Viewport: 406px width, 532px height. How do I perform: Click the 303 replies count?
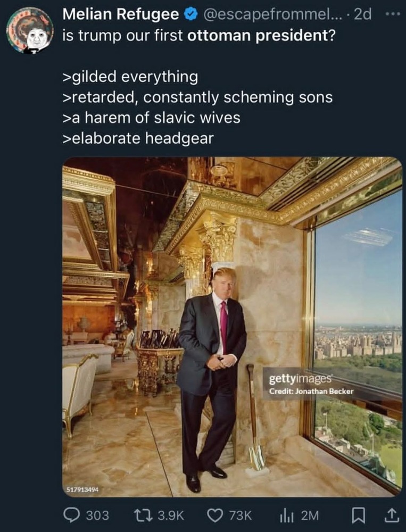pos(97,515)
